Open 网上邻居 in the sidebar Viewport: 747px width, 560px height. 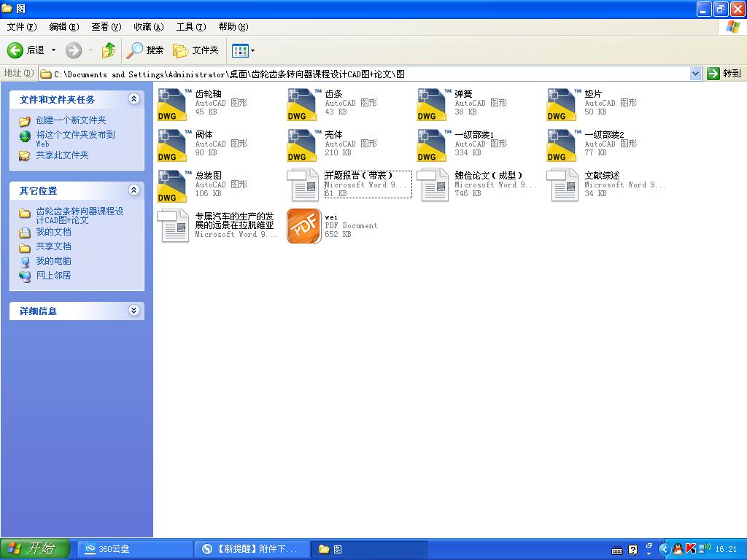pyautogui.click(x=54, y=276)
